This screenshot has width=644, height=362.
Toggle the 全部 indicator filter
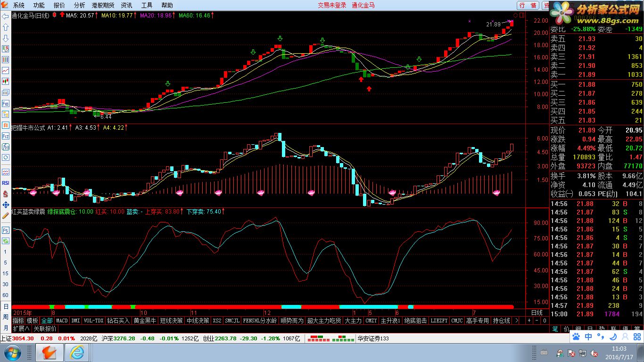click(x=47, y=321)
